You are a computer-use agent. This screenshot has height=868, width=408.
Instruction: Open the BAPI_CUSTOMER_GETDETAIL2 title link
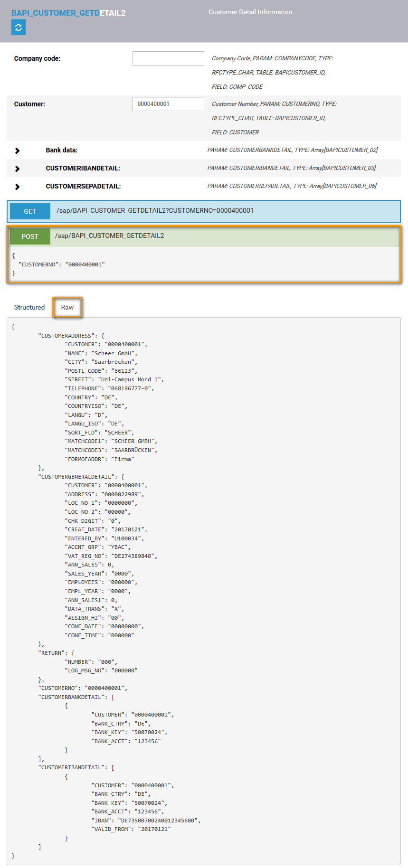pos(68,13)
